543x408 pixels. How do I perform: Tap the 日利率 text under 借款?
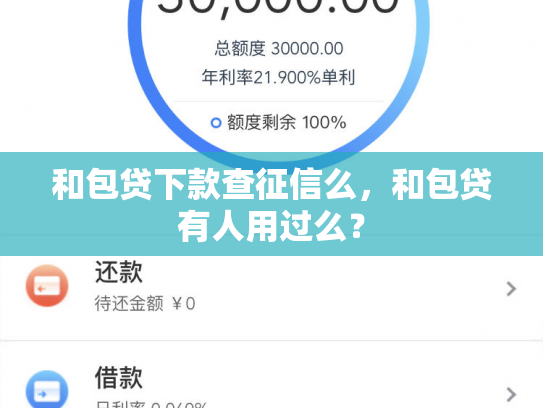point(151,404)
